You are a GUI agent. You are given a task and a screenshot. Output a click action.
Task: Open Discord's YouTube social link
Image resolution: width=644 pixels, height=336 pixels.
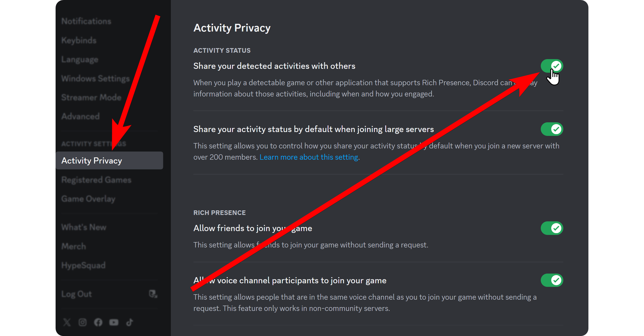tap(114, 322)
